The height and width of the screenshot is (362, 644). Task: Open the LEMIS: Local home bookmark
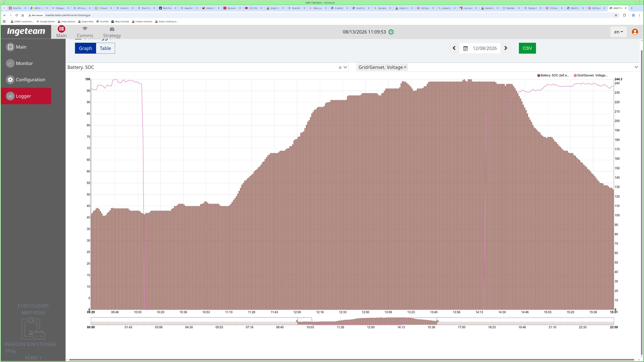pyautogui.click(x=22, y=21)
